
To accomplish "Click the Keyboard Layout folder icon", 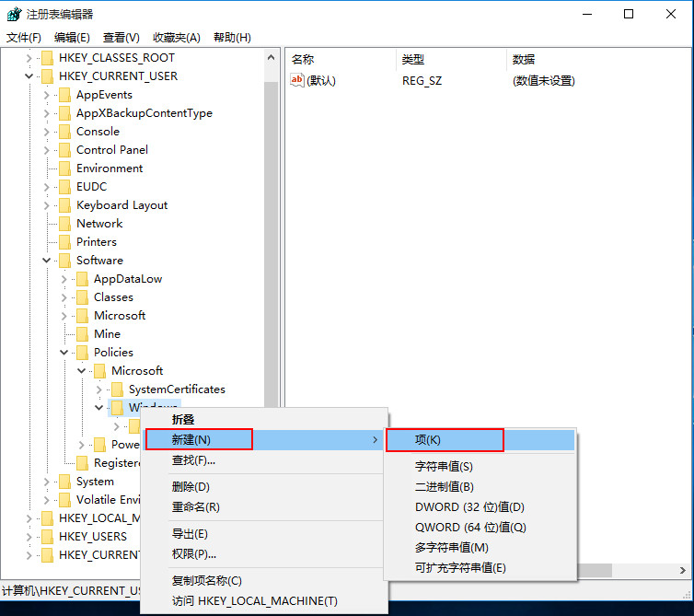I will [65, 205].
